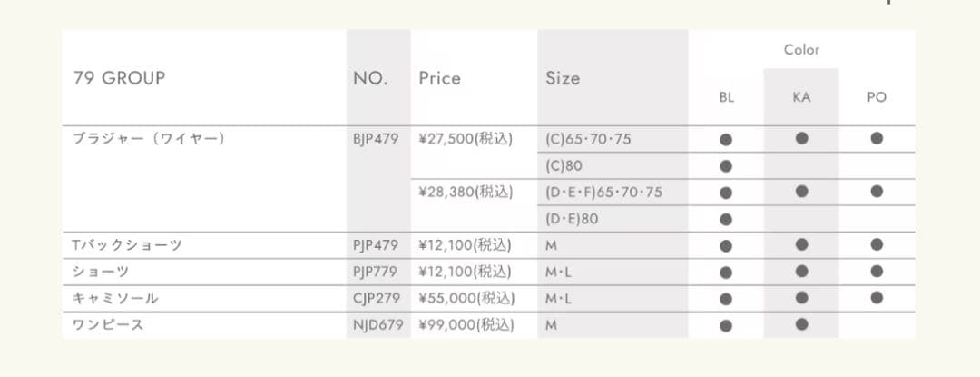Click product number BJP479

[x=376, y=140]
